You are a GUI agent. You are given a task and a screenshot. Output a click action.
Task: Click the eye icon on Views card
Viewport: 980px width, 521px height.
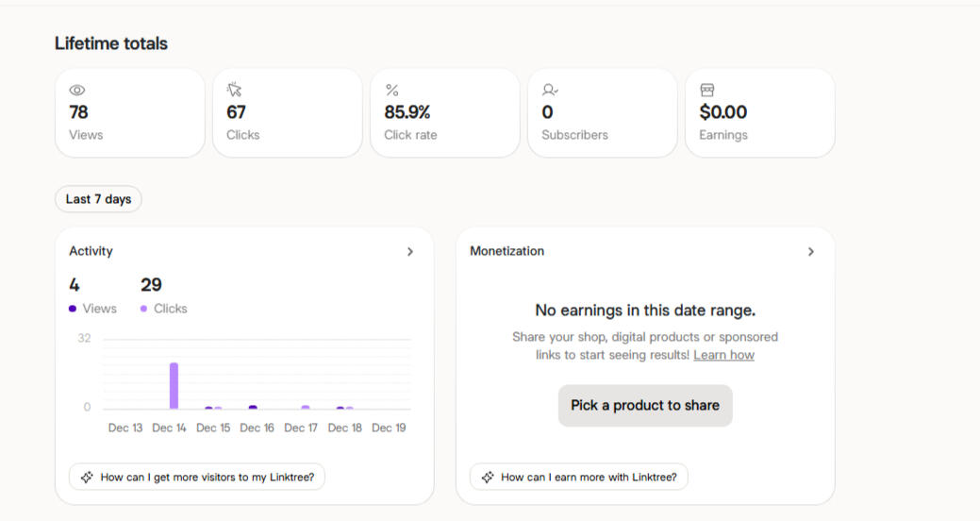click(x=77, y=90)
